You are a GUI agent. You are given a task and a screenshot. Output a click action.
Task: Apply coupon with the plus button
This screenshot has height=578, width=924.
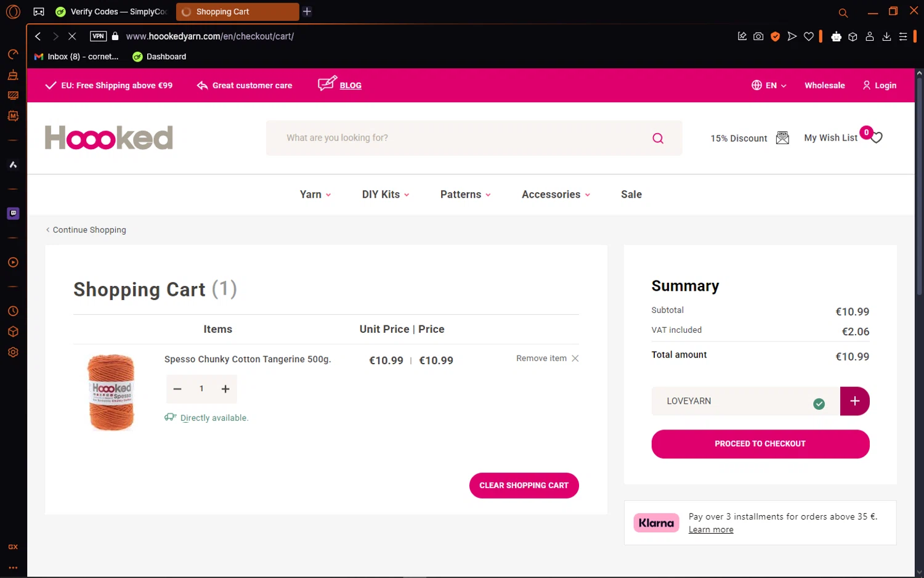(x=854, y=401)
